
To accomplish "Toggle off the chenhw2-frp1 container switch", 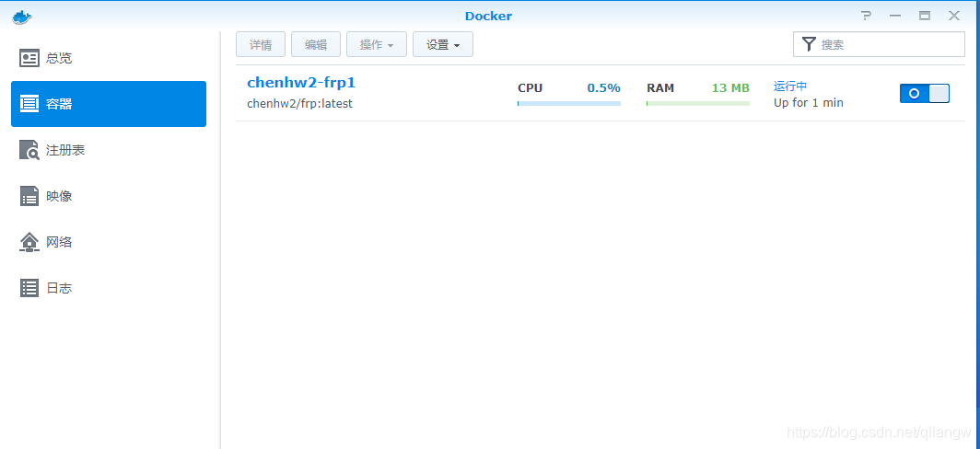I will click(925, 94).
